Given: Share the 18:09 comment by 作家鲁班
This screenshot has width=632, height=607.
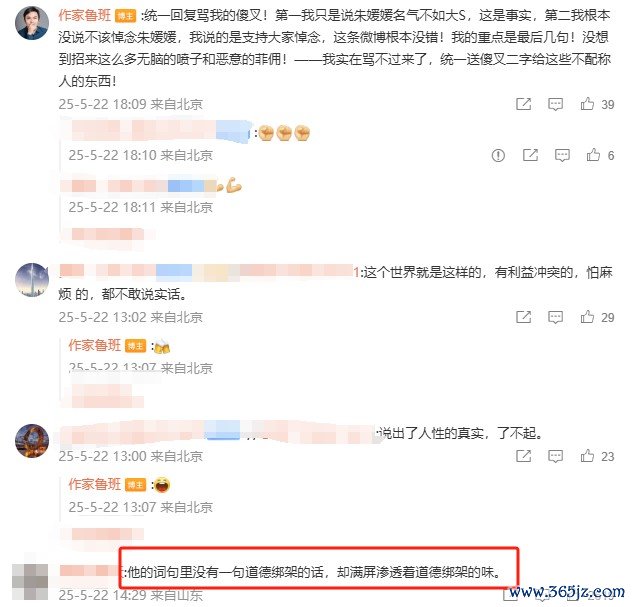Looking at the screenshot, I should tap(524, 104).
